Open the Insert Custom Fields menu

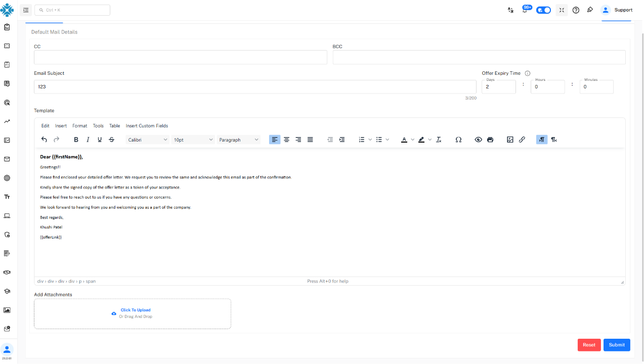click(147, 126)
